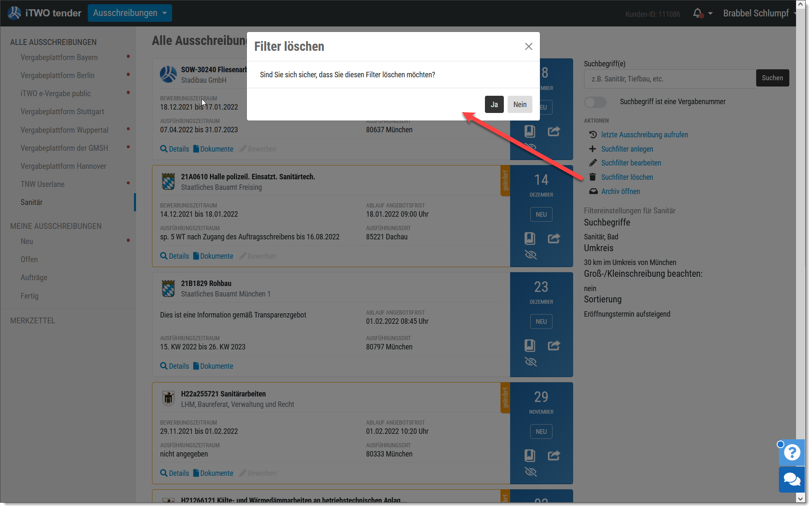Click the page vertical scrollbar down arrow
The image size is (812, 509).
(801, 499)
